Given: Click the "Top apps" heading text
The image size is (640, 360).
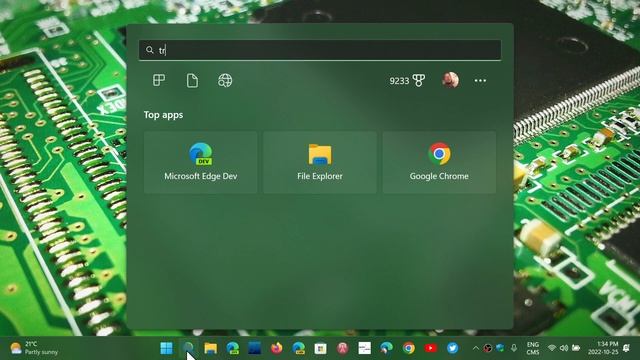Looking at the screenshot, I should pyautogui.click(x=163, y=115).
